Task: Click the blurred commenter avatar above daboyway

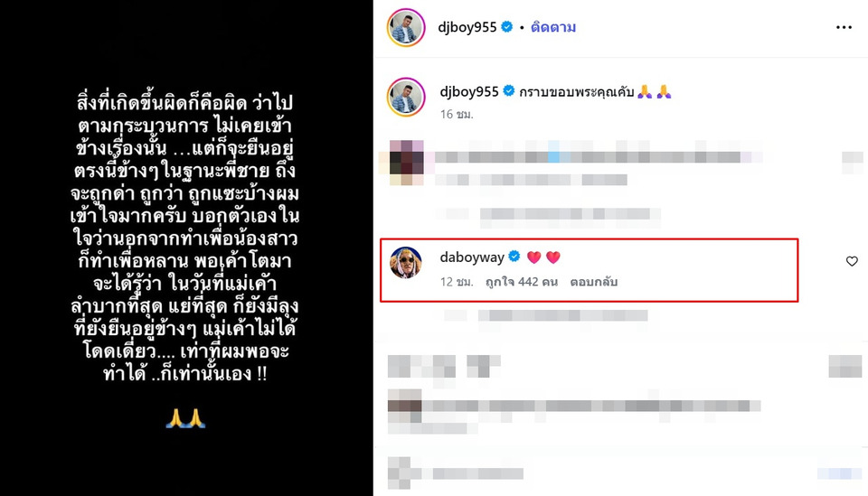Action: tap(406, 163)
